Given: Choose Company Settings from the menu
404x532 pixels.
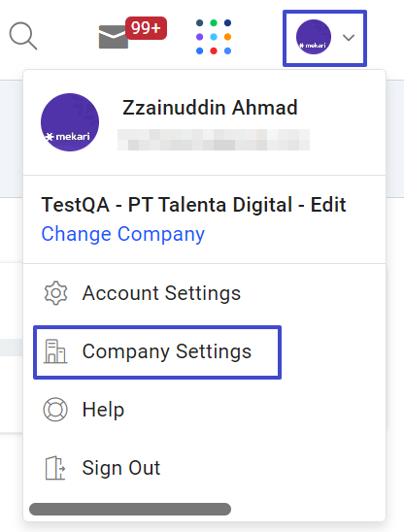Looking at the screenshot, I should 157,352.
